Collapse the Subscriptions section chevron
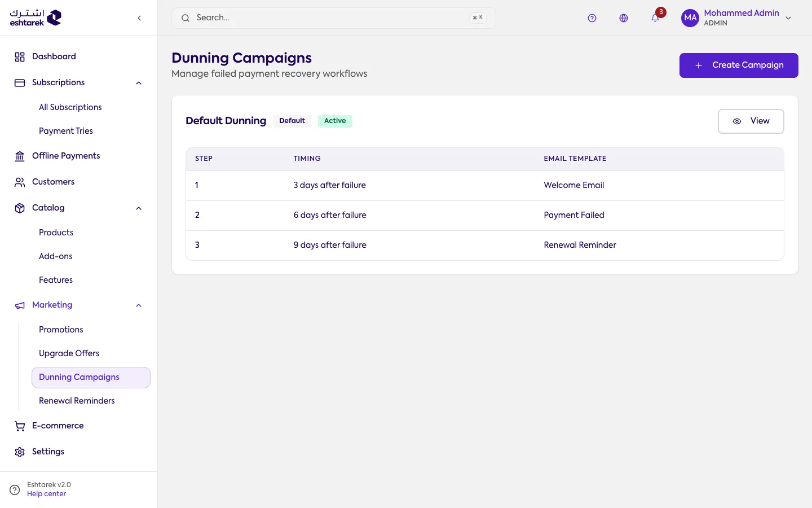The height and width of the screenshot is (508, 812). (139, 83)
